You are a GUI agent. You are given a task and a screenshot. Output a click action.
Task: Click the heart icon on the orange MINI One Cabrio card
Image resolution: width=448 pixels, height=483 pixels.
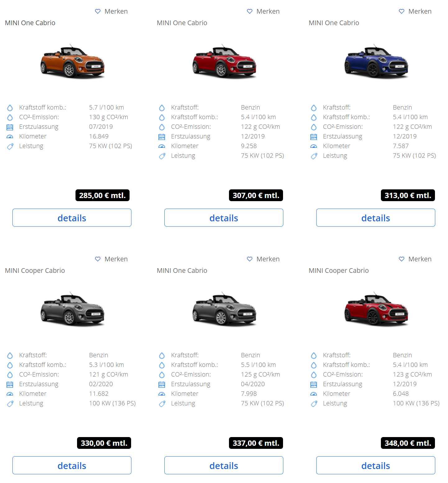click(98, 11)
